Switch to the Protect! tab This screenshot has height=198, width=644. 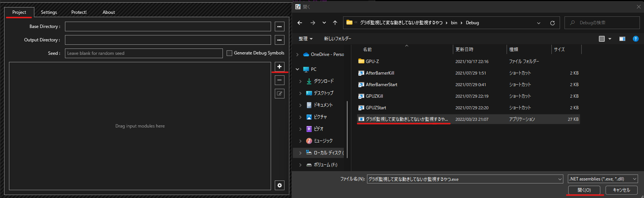pyautogui.click(x=79, y=12)
